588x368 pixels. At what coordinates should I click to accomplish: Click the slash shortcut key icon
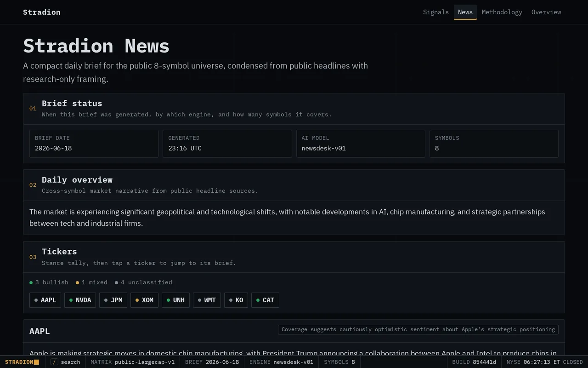tap(54, 362)
